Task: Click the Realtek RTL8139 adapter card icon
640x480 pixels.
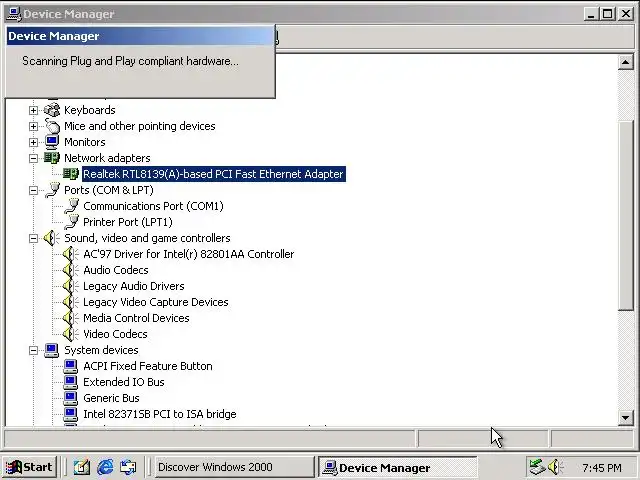Action: (71, 174)
